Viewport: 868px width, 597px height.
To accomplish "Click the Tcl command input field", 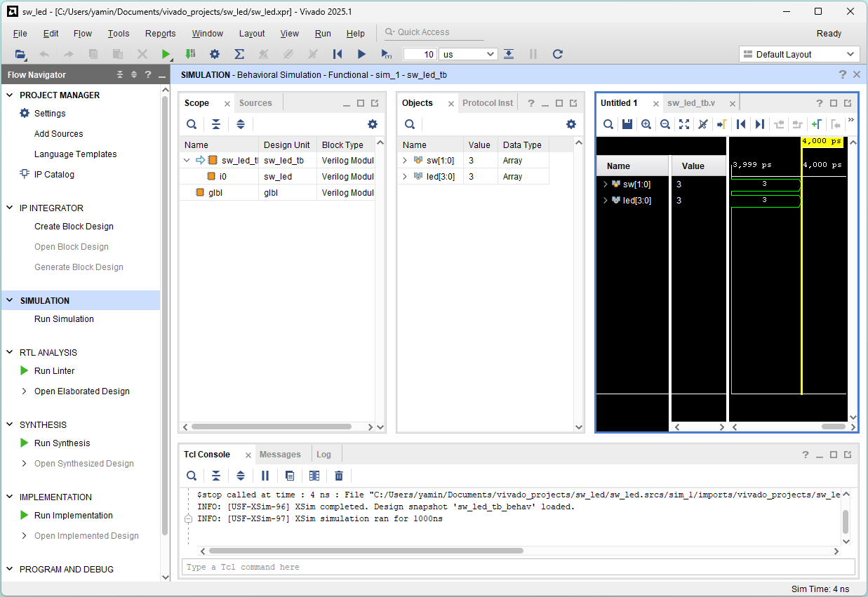I will pyautogui.click(x=518, y=567).
